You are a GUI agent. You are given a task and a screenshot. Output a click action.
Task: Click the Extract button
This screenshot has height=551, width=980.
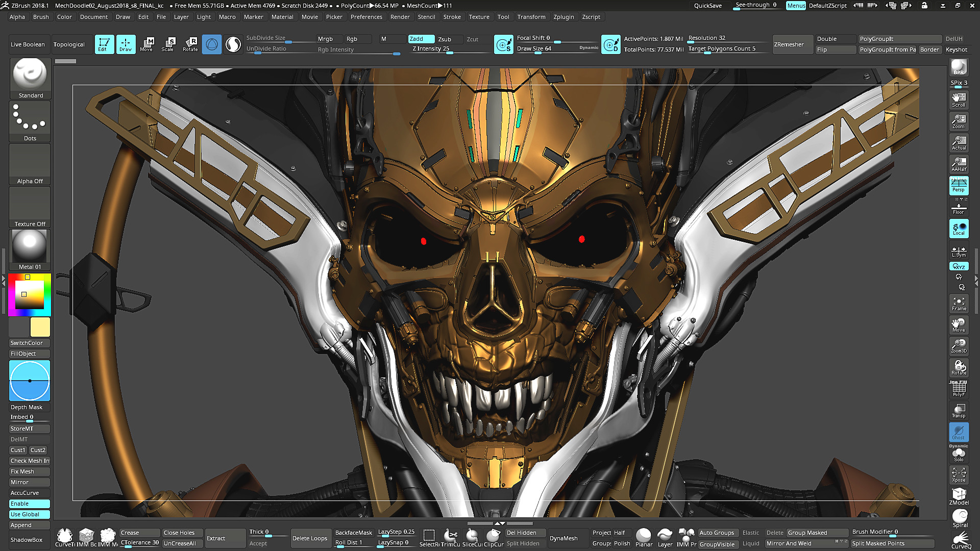(225, 538)
